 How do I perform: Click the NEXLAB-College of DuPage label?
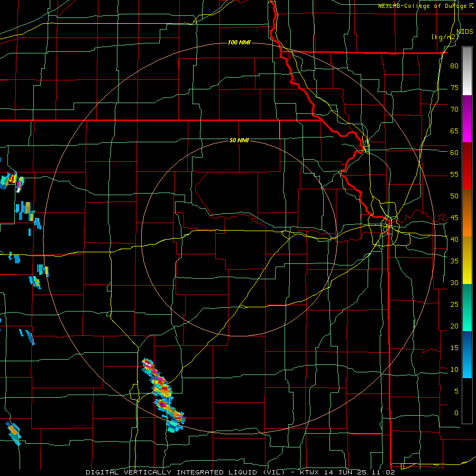pos(423,6)
